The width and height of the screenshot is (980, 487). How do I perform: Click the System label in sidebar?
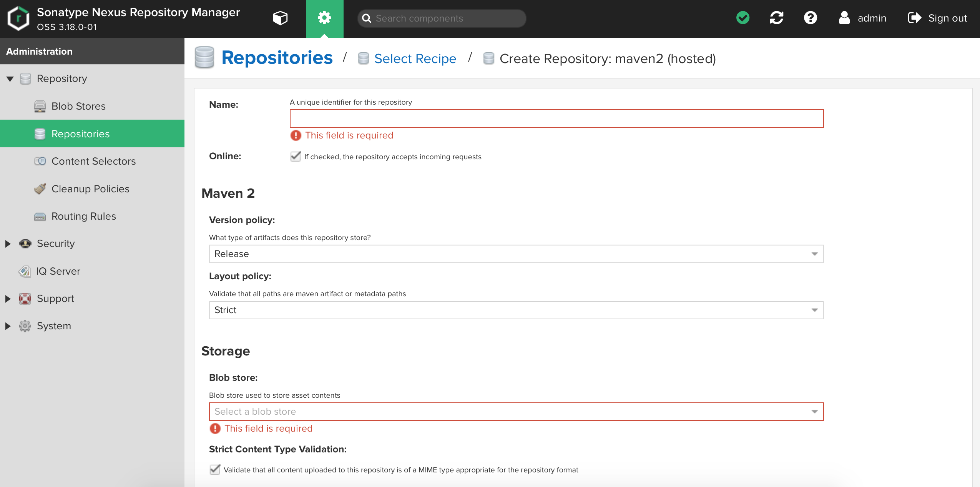pos(54,326)
